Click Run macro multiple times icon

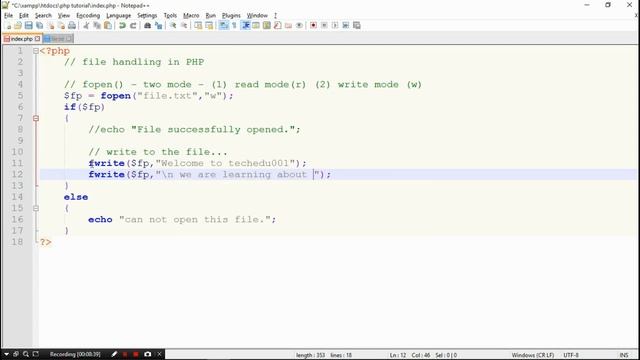tap(346, 26)
